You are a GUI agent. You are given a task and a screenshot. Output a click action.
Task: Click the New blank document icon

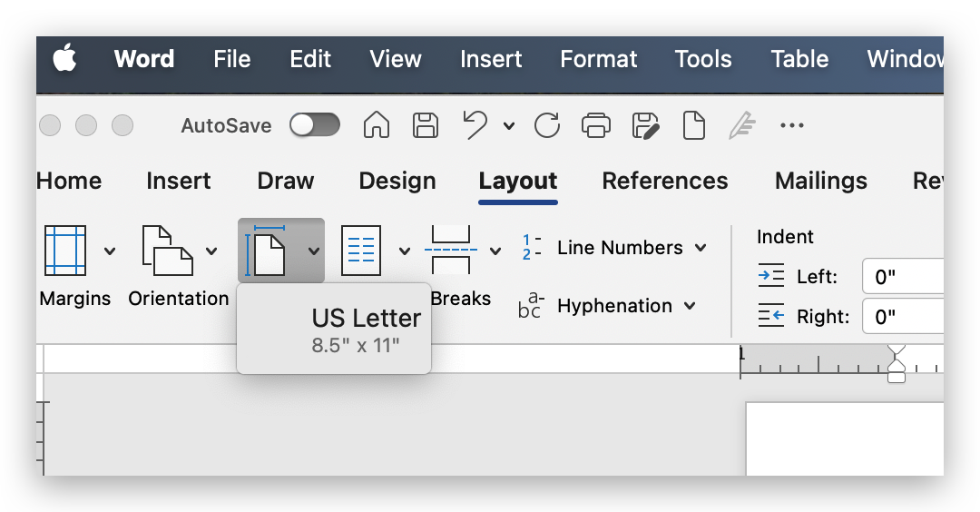click(694, 125)
